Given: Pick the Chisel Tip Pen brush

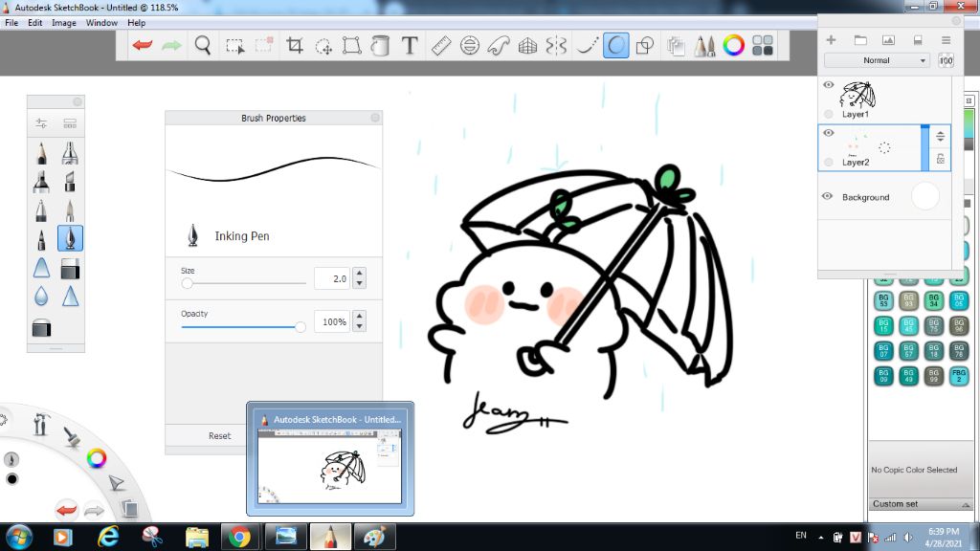Looking at the screenshot, I should click(x=70, y=181).
